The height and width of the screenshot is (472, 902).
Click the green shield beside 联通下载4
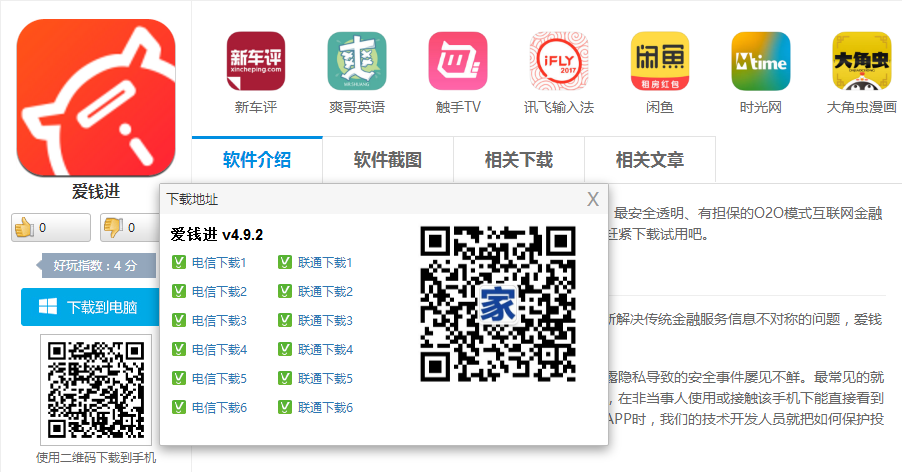tap(285, 349)
